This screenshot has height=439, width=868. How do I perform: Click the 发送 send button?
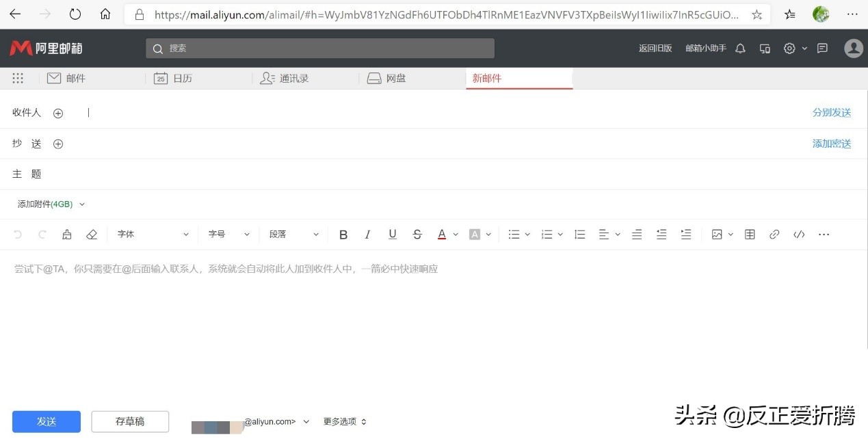tap(46, 421)
